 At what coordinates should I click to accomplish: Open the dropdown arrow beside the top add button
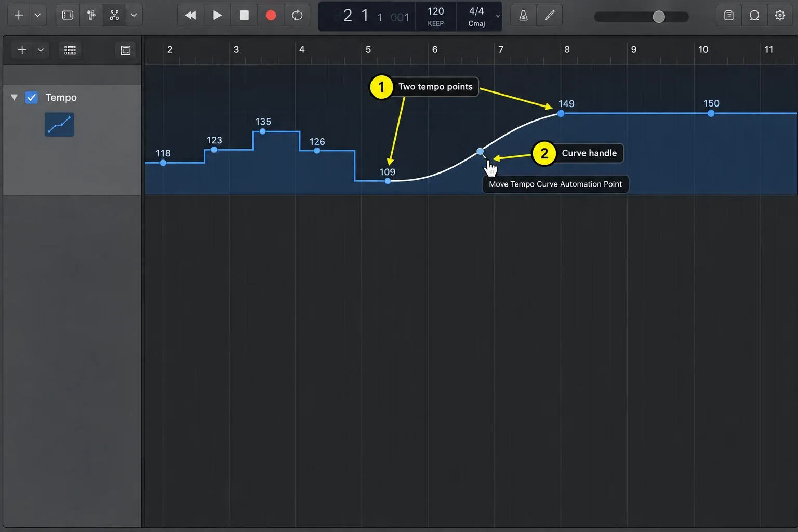click(37, 15)
